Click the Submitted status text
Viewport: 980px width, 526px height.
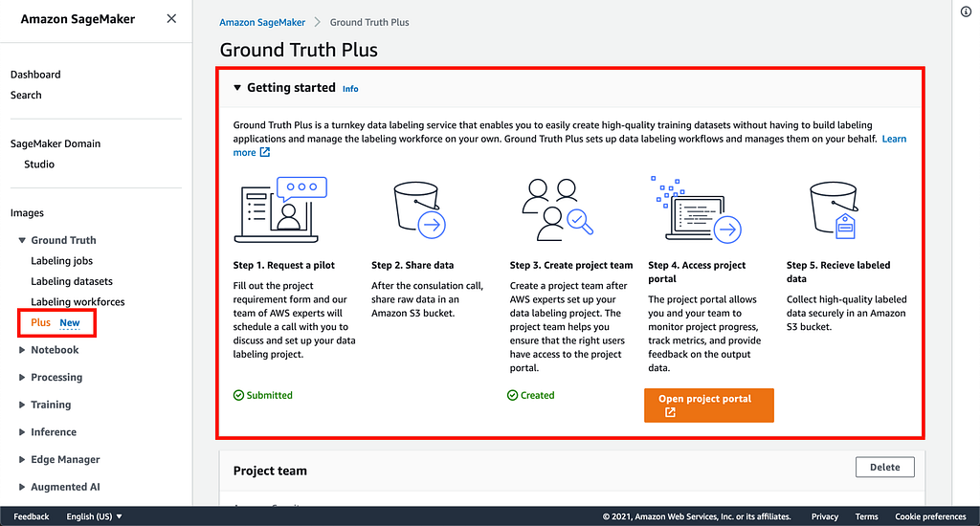coord(269,395)
